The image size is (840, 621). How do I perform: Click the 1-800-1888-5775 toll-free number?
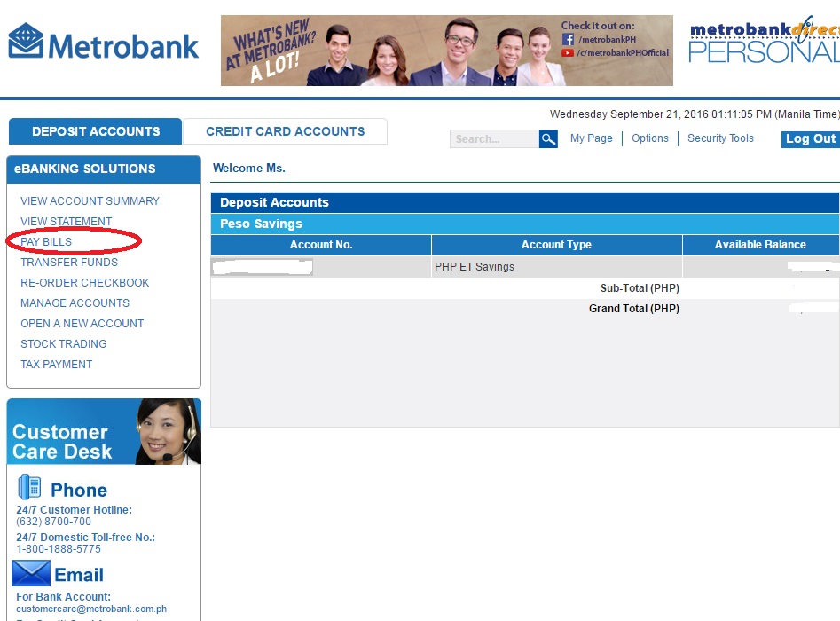coord(59,548)
